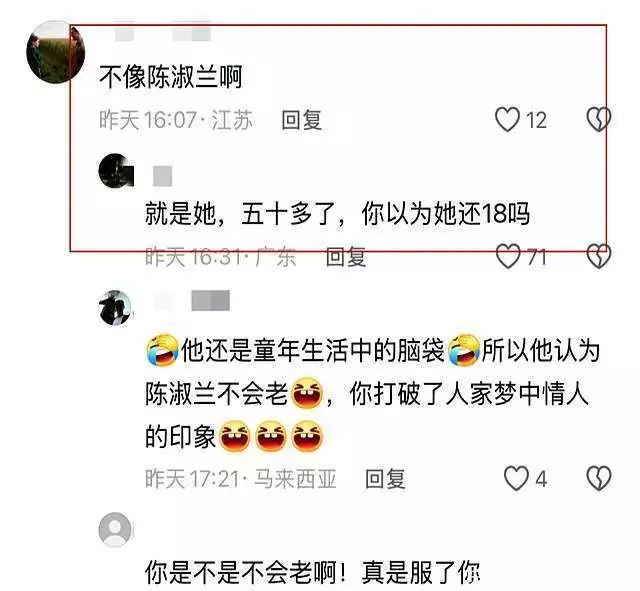640x591 pixels.
Task: Like the 不像陈淑兰啊 comment heart
Action: [x=507, y=119]
